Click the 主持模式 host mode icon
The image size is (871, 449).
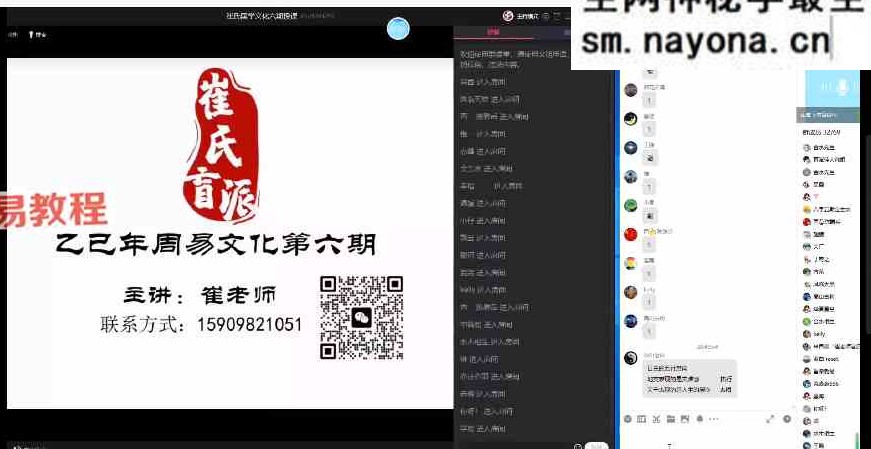click(508, 16)
